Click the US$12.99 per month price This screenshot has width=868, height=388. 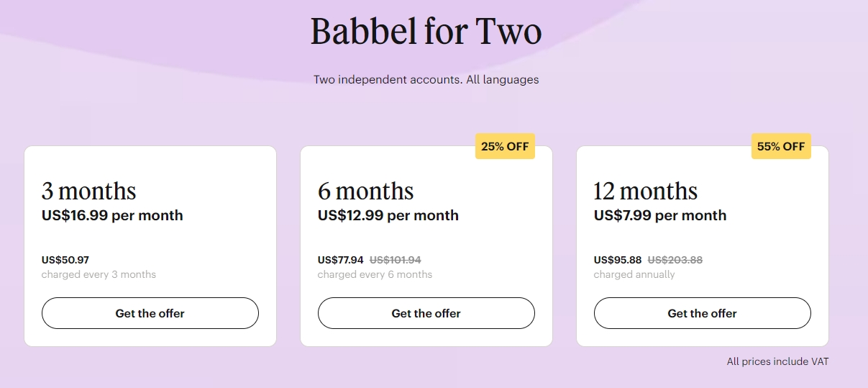tap(388, 215)
